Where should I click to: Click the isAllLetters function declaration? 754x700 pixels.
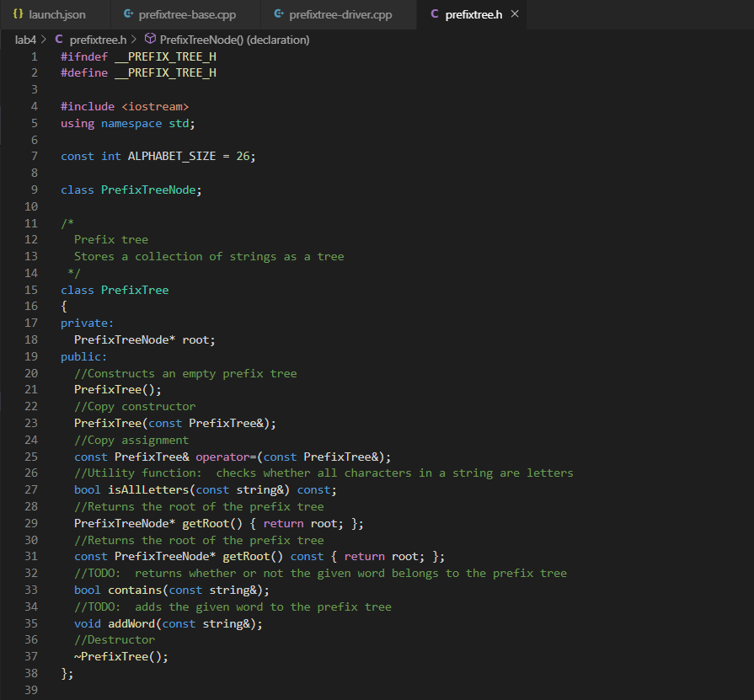[x=148, y=490]
